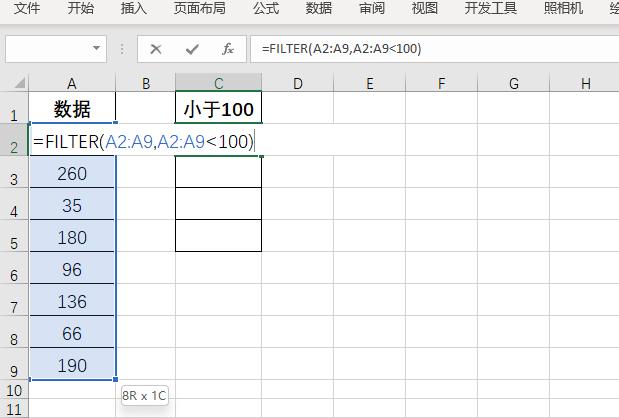The height and width of the screenshot is (418, 619).
Task: Click inside the formula bar text
Action: pos(341,49)
